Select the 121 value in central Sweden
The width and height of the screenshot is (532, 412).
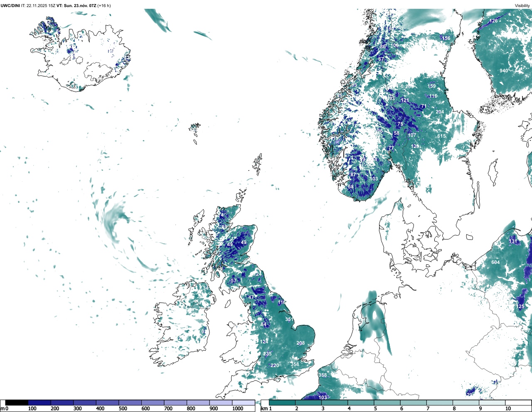[404, 100]
